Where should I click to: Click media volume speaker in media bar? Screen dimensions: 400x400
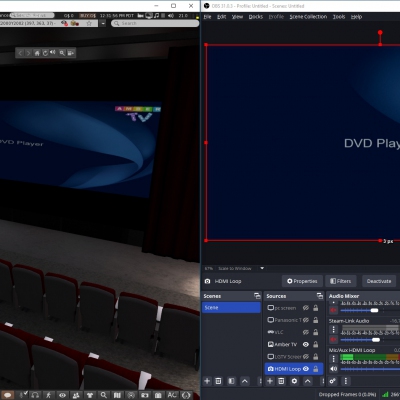tap(53, 53)
